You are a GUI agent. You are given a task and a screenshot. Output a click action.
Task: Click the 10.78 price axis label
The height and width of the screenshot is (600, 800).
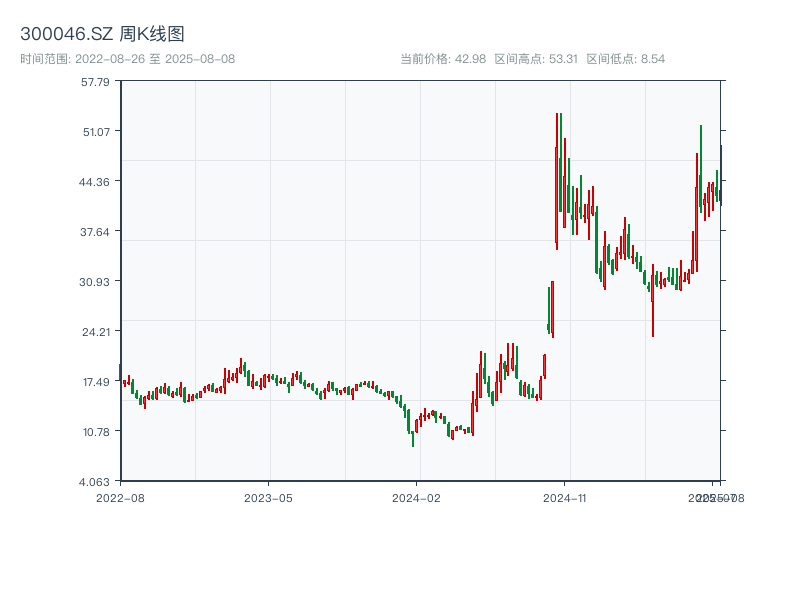(x=95, y=431)
